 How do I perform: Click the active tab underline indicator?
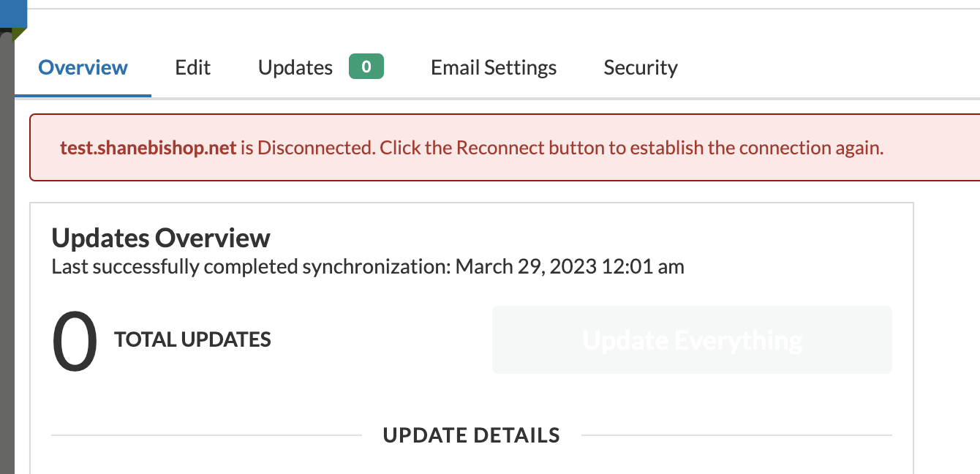[x=82, y=94]
